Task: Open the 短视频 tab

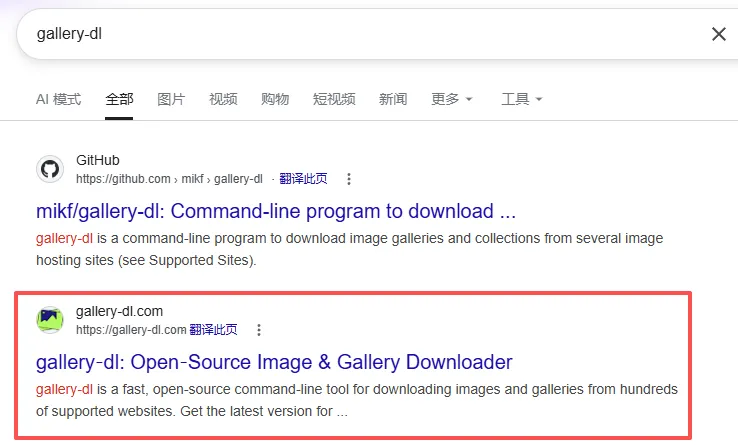Action: point(334,99)
